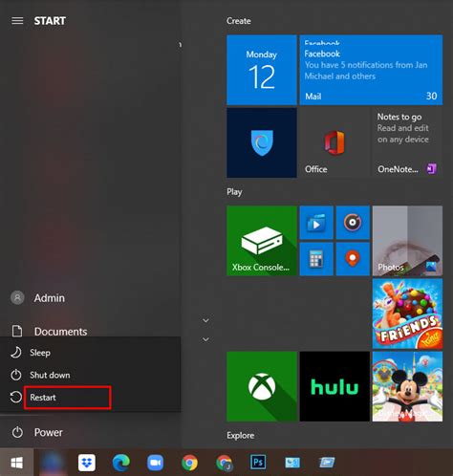Open Dropbox from the taskbar
Image resolution: width=453 pixels, height=476 pixels.
87,463
